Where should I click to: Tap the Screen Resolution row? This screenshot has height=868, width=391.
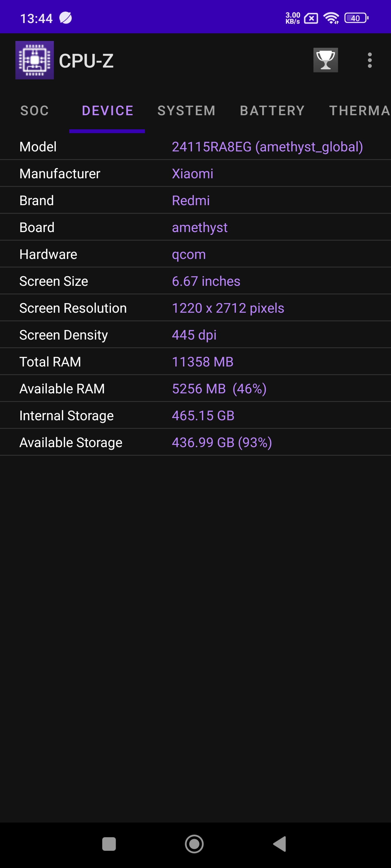[x=195, y=308]
